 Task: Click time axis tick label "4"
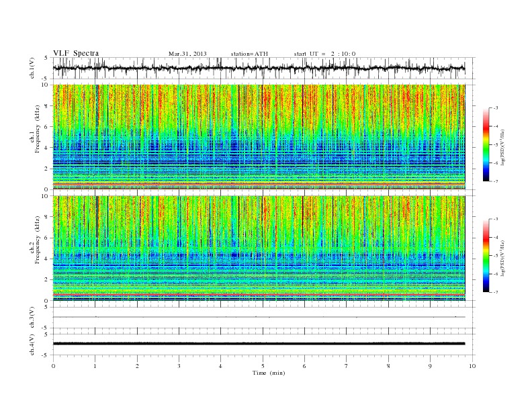(x=220, y=366)
